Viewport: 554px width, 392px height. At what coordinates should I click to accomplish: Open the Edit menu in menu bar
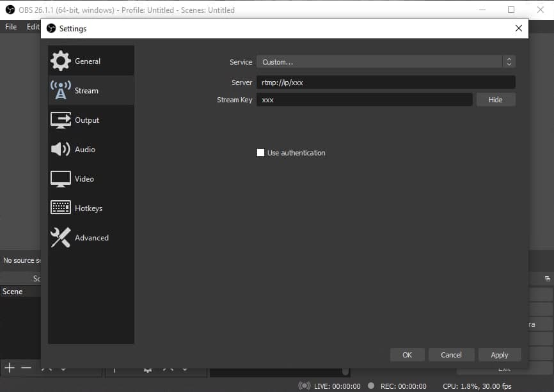(x=33, y=27)
